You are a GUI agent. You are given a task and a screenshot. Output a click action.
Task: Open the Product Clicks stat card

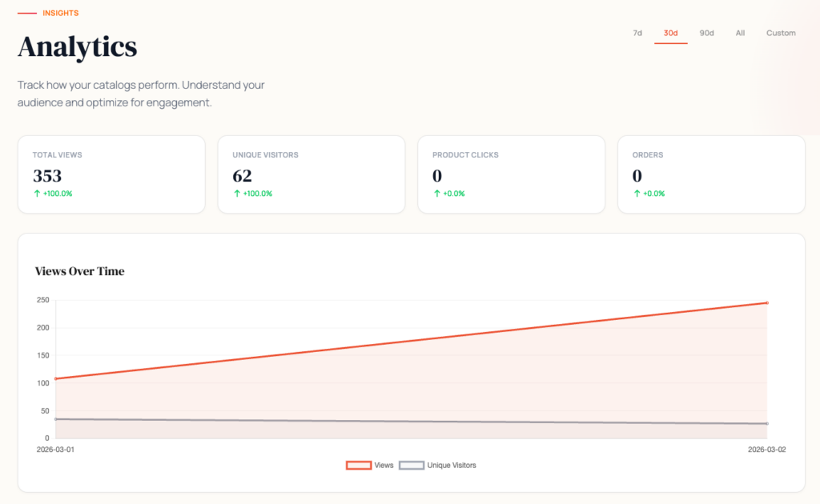(511, 174)
